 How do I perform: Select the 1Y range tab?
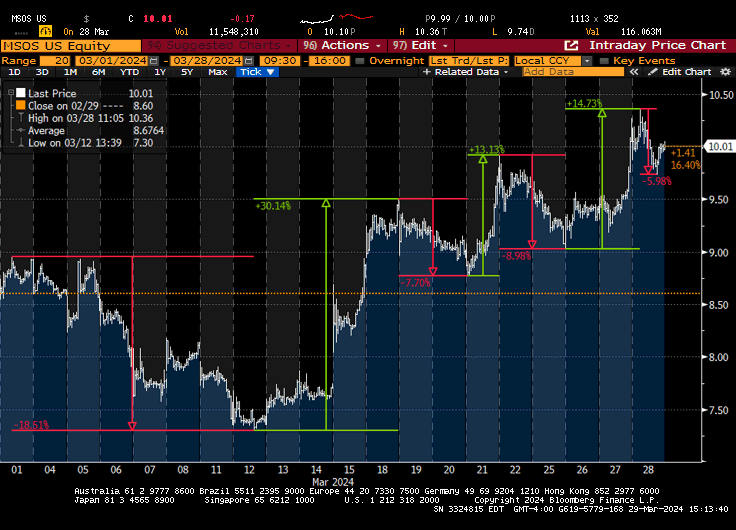[x=160, y=72]
